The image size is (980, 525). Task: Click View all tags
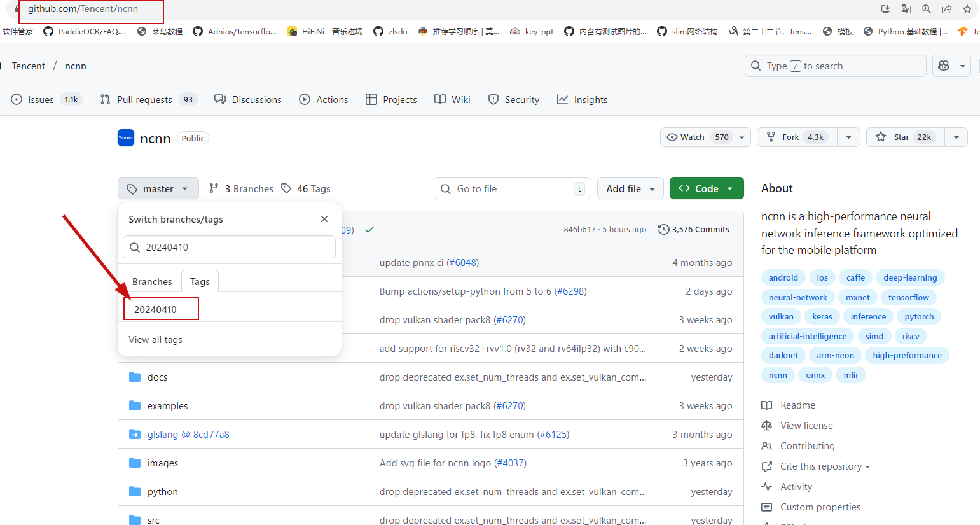(x=155, y=340)
